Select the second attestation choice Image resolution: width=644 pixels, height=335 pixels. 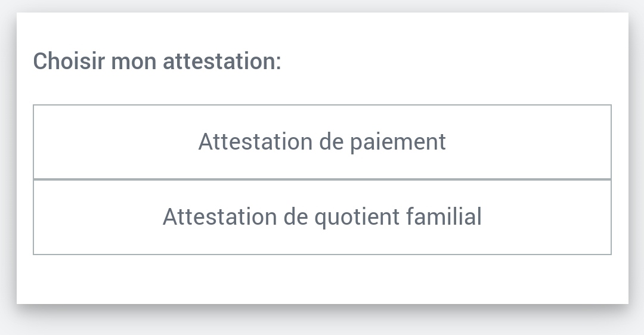(x=322, y=217)
